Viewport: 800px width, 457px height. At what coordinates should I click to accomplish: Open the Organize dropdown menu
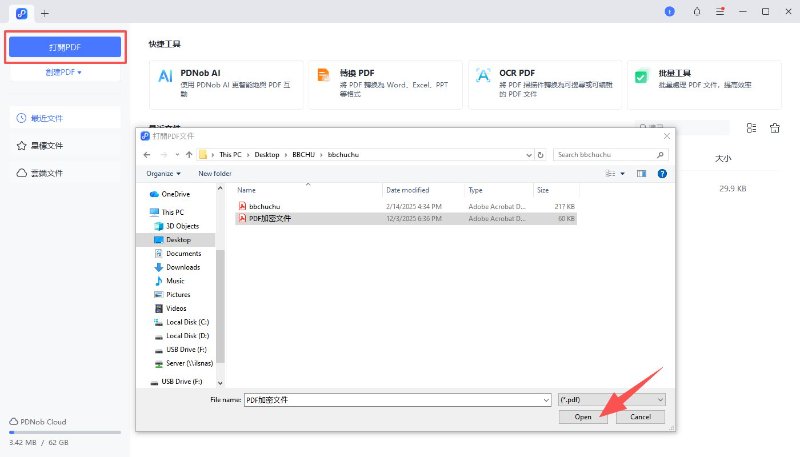pos(164,173)
